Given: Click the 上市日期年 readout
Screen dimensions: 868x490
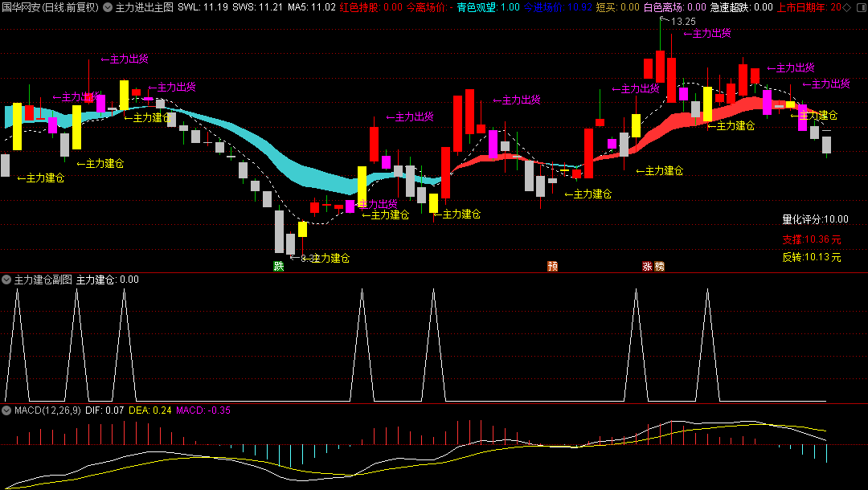Looking at the screenshot, I should [x=809, y=8].
